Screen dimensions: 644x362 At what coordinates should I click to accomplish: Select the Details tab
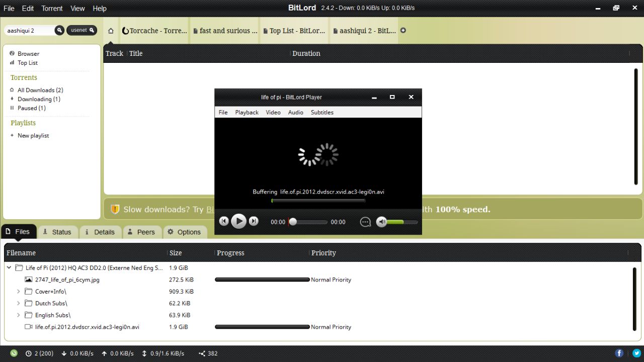pyautogui.click(x=100, y=232)
